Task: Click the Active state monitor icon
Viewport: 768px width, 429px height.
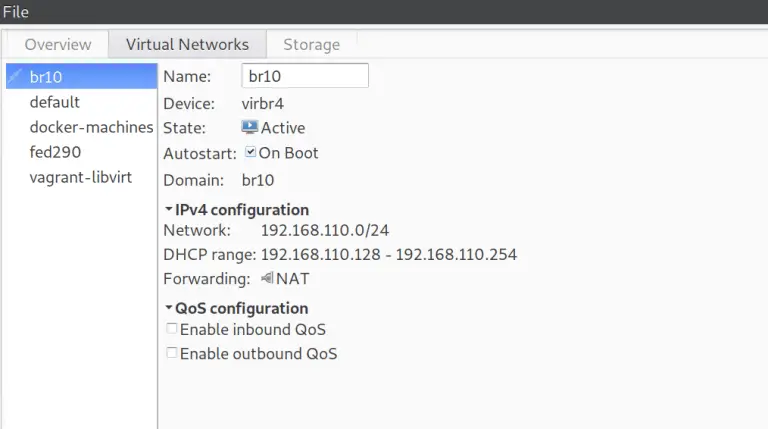Action: click(x=250, y=127)
